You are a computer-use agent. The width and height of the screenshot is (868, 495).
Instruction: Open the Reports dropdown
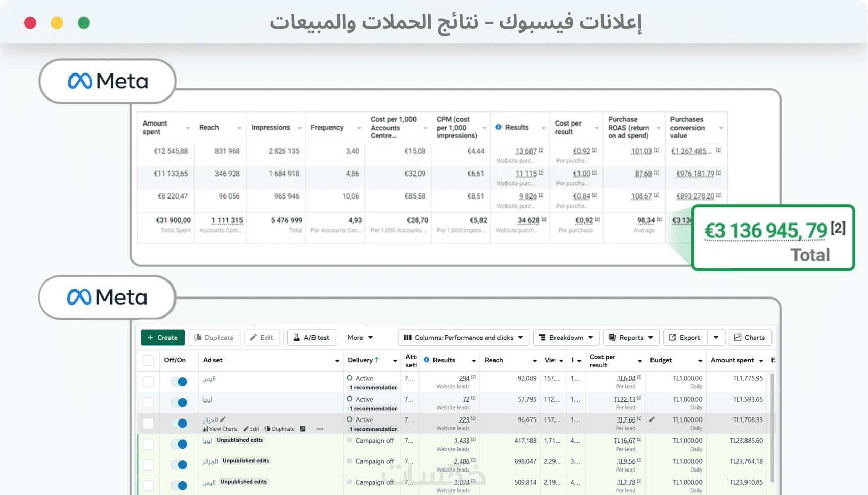pos(631,337)
